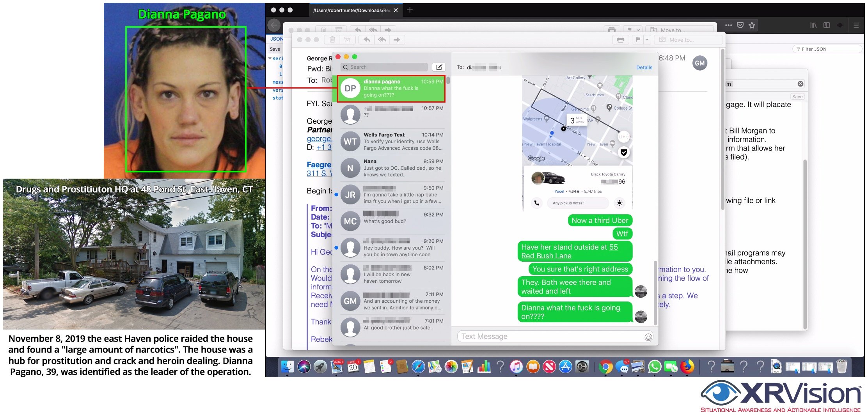Viewport: 868px width, 415px height.
Task: Click the emoji picker in message field
Action: (x=648, y=337)
